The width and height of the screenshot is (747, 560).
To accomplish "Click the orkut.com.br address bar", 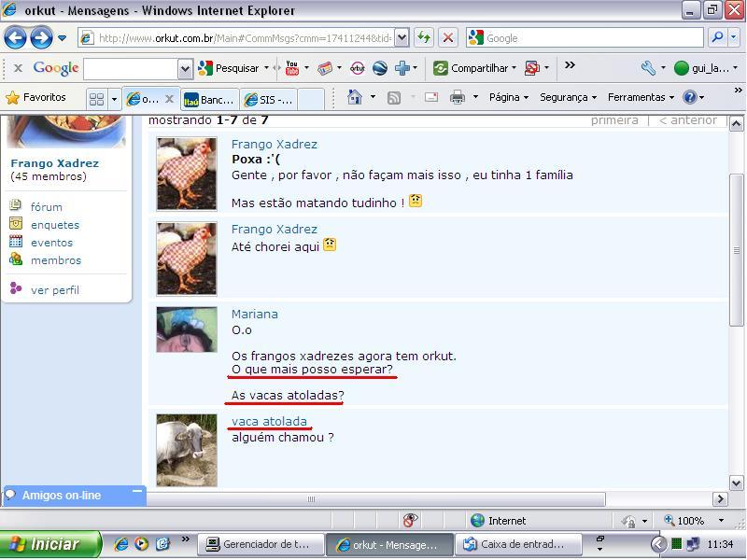I will point(236,38).
